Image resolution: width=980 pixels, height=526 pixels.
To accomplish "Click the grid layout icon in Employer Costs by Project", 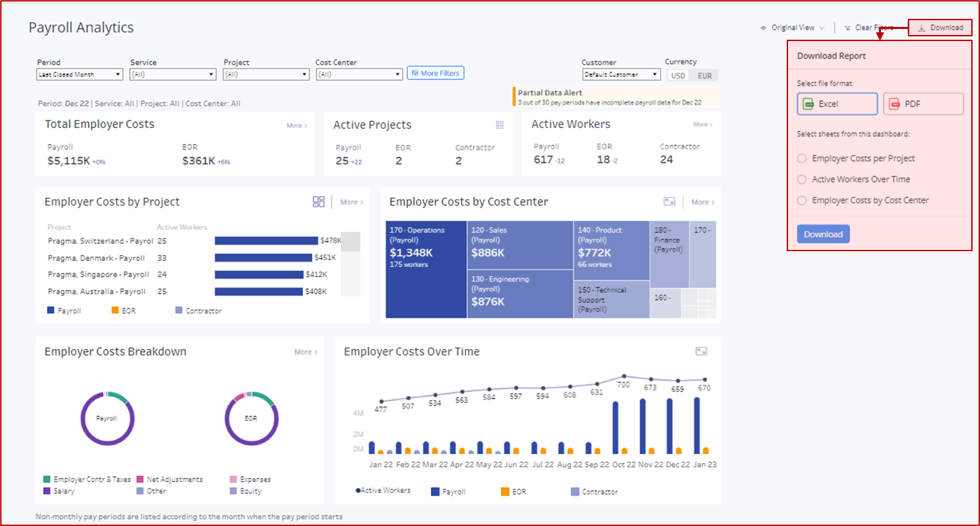I will tap(319, 201).
